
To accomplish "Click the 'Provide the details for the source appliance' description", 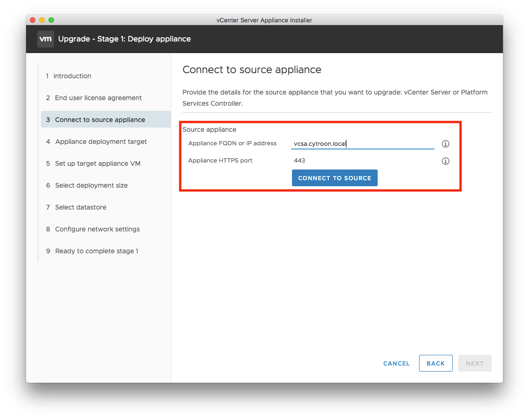I will (335, 98).
